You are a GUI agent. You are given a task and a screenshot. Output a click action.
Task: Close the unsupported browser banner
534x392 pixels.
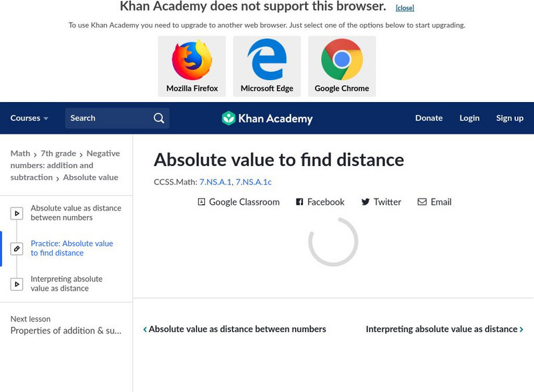pyautogui.click(x=405, y=8)
